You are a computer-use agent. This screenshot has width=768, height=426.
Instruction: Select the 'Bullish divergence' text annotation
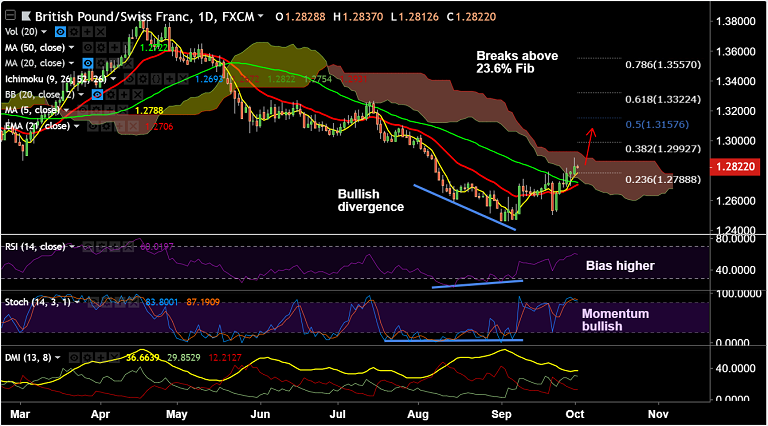[x=371, y=200]
